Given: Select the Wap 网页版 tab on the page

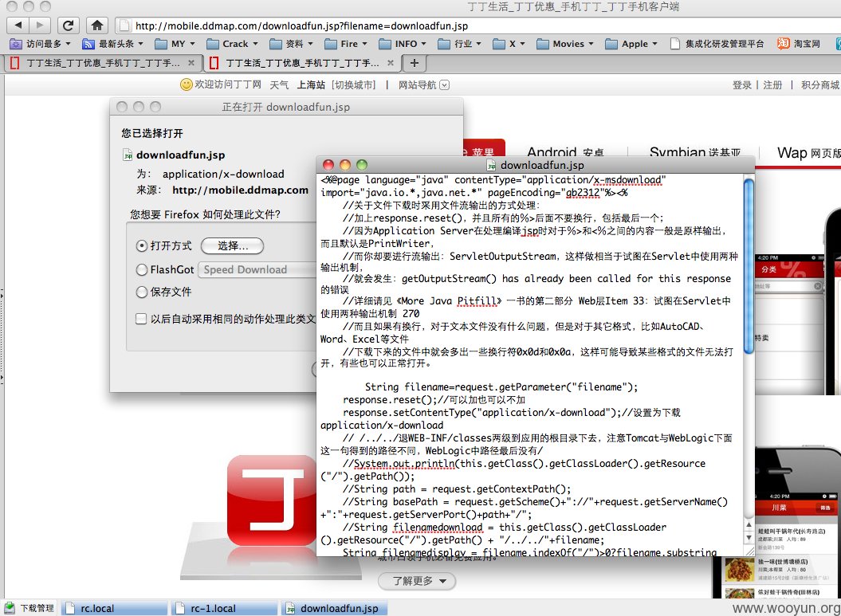Looking at the screenshot, I should [809, 153].
